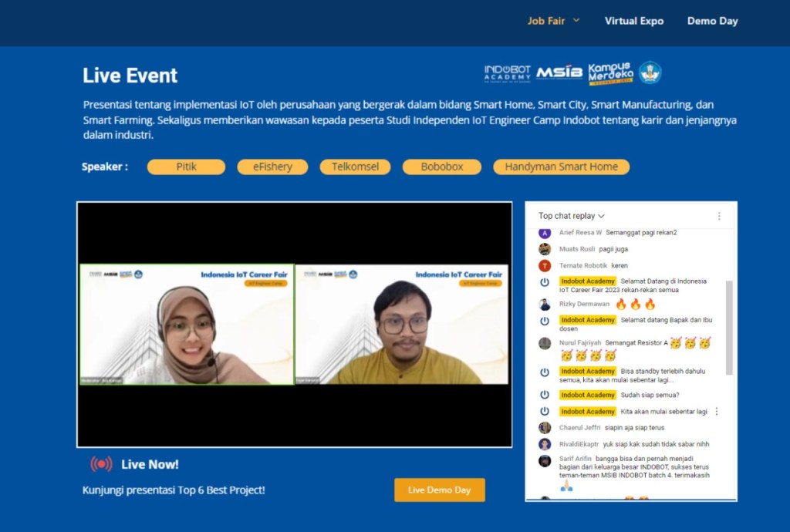Click the education ministry emblem logo
The width and height of the screenshot is (790, 532).
click(x=650, y=72)
